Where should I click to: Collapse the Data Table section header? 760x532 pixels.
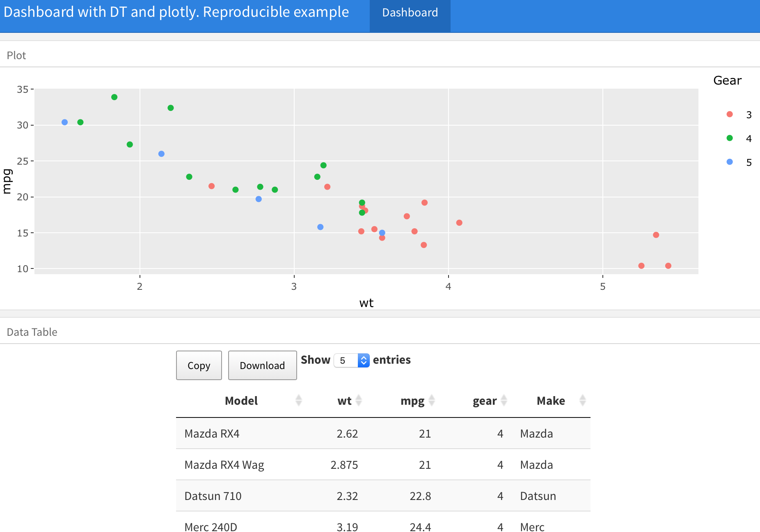[32, 332]
